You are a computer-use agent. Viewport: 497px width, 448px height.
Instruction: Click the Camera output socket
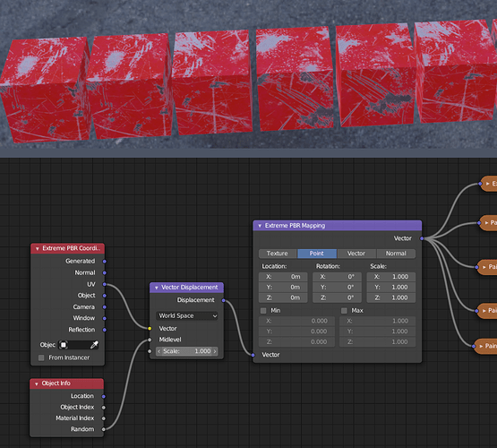pos(105,307)
